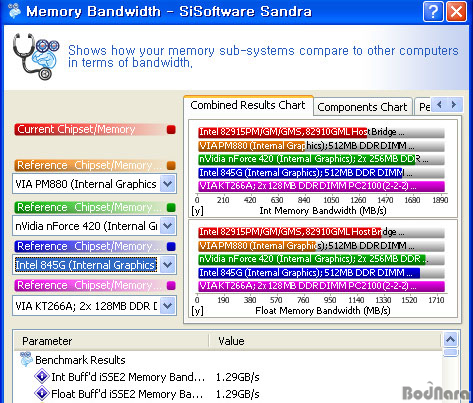The width and height of the screenshot is (473, 403).
Task: Click the Int Buff'd iSSE2 diamond icon
Action: [42, 376]
